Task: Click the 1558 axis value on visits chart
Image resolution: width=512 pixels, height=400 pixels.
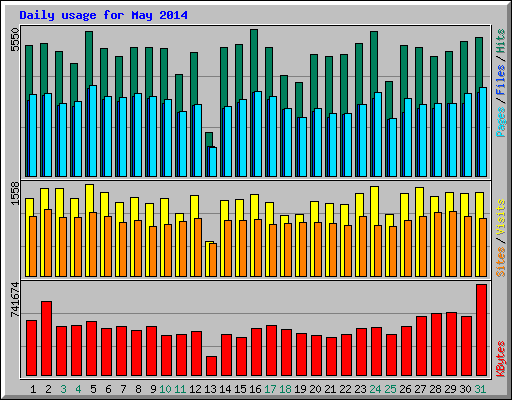Action: click(x=15, y=193)
